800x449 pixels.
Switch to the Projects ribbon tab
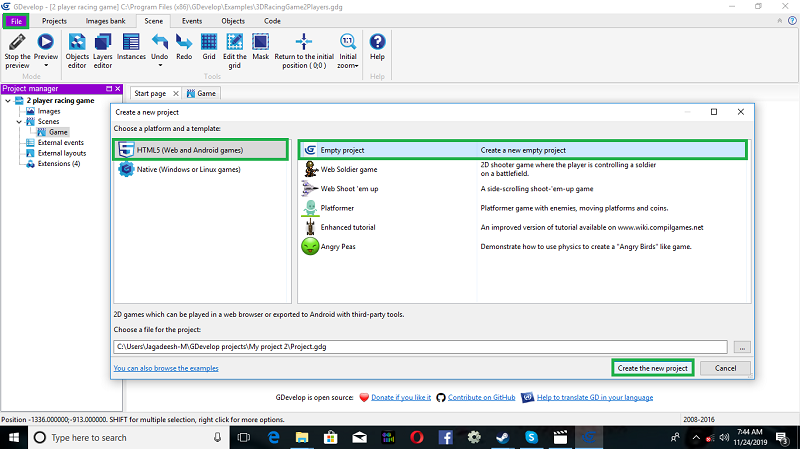coord(54,21)
